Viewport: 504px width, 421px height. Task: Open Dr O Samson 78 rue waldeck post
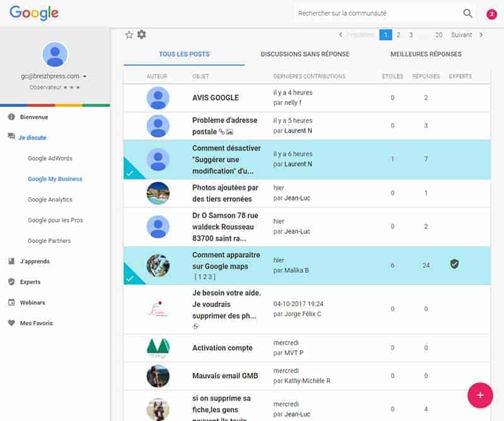click(x=226, y=227)
